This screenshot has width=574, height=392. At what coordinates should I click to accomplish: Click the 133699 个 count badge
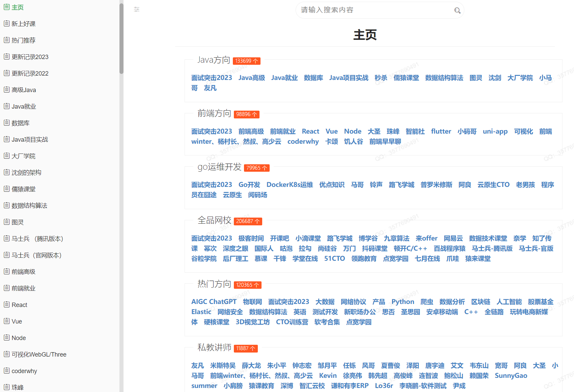tap(247, 61)
